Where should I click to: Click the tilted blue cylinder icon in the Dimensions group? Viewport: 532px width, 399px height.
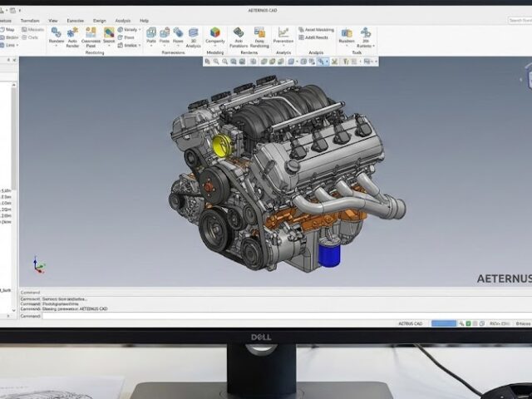pos(178,32)
